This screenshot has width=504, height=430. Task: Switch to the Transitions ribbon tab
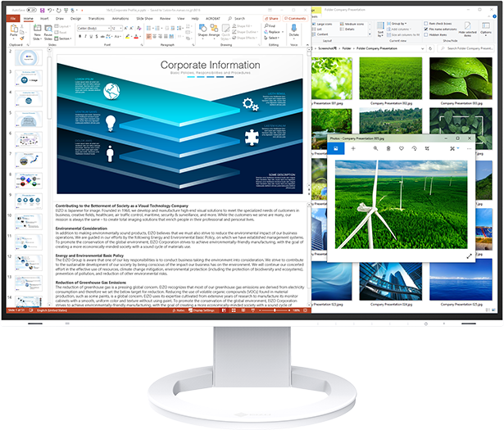96,19
